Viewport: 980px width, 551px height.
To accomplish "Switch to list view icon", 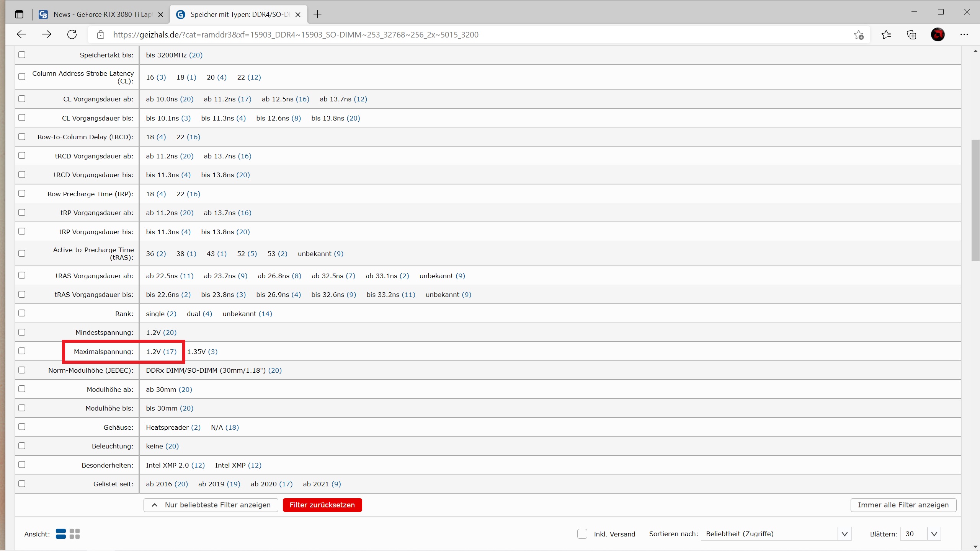I will (61, 534).
